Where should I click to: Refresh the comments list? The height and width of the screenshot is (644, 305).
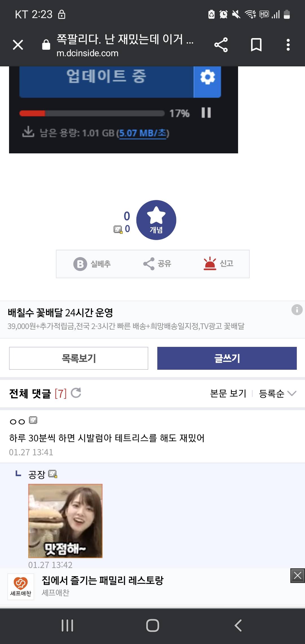pos(76,393)
